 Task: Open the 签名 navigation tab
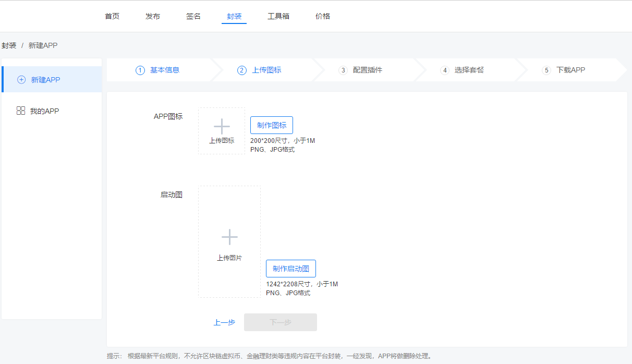click(x=193, y=16)
